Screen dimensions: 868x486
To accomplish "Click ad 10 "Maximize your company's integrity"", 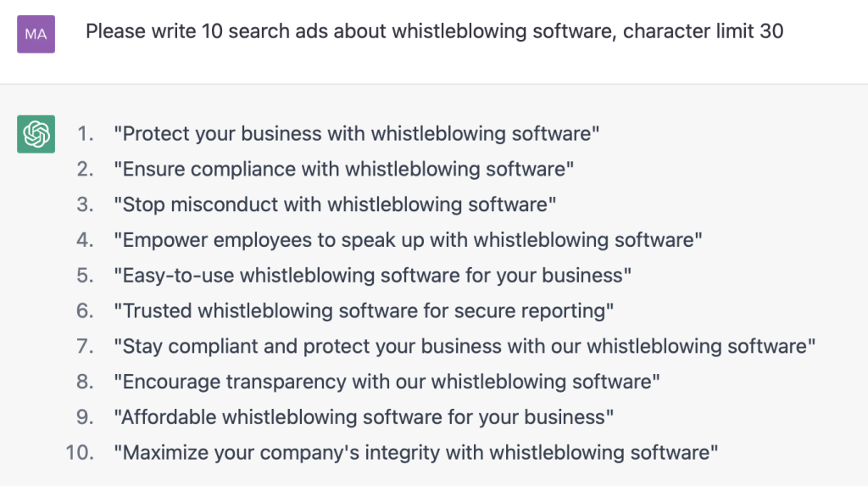I will [415, 453].
